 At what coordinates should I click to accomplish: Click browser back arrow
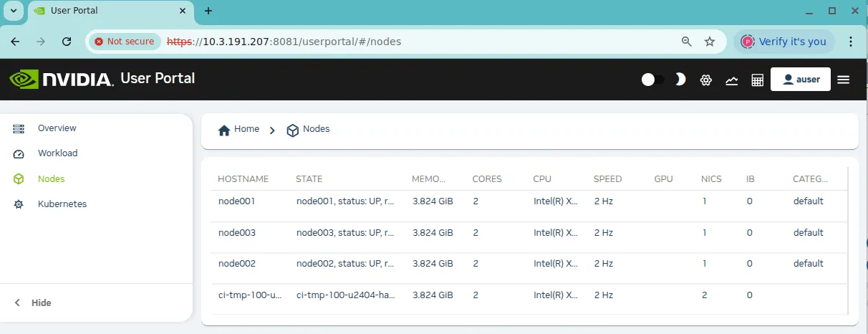tap(16, 42)
